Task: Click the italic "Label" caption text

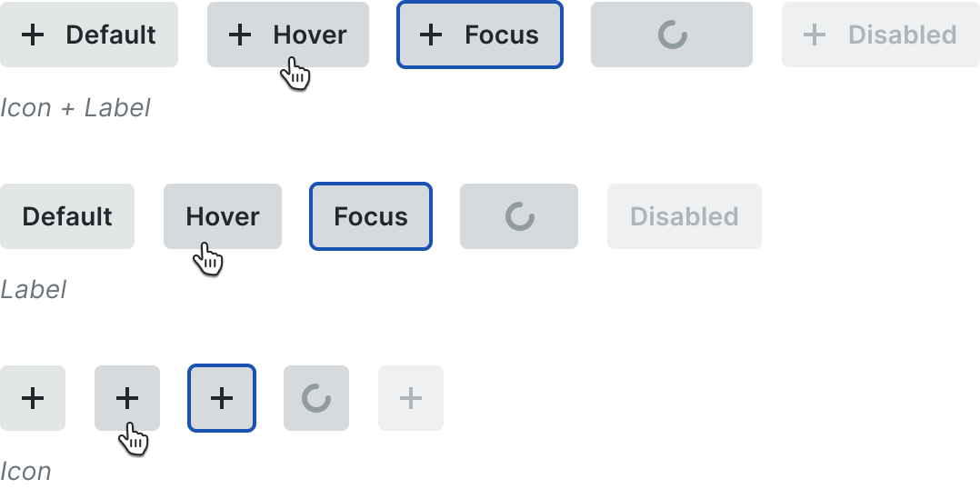Action: pyautogui.click(x=33, y=290)
